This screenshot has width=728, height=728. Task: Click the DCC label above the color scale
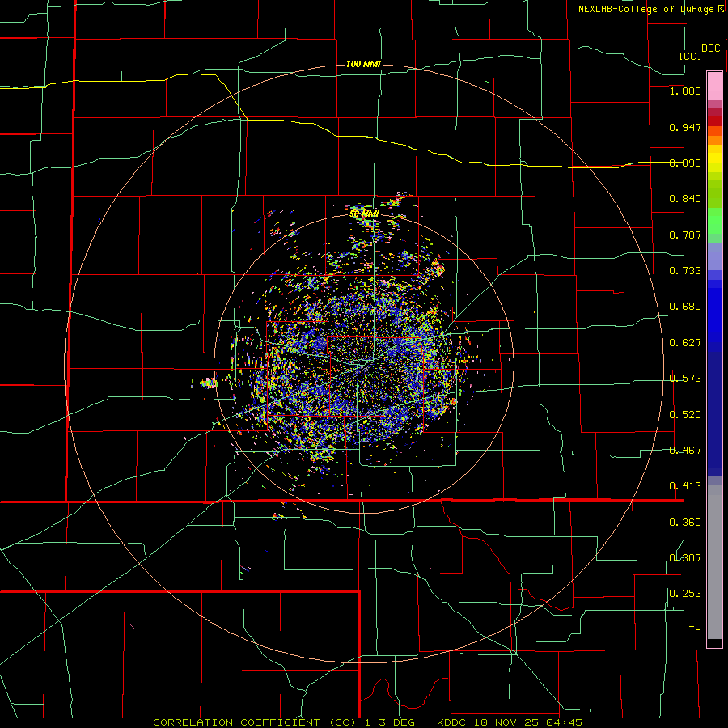click(711, 49)
